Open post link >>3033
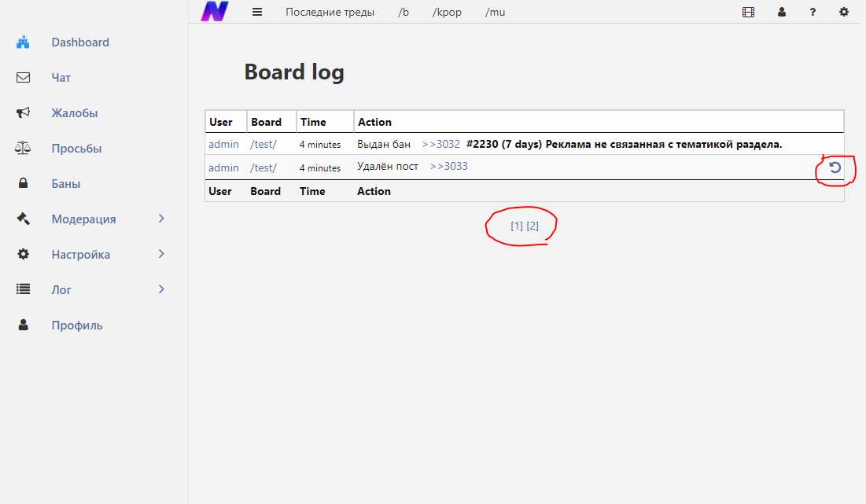866x504 pixels. tap(448, 167)
